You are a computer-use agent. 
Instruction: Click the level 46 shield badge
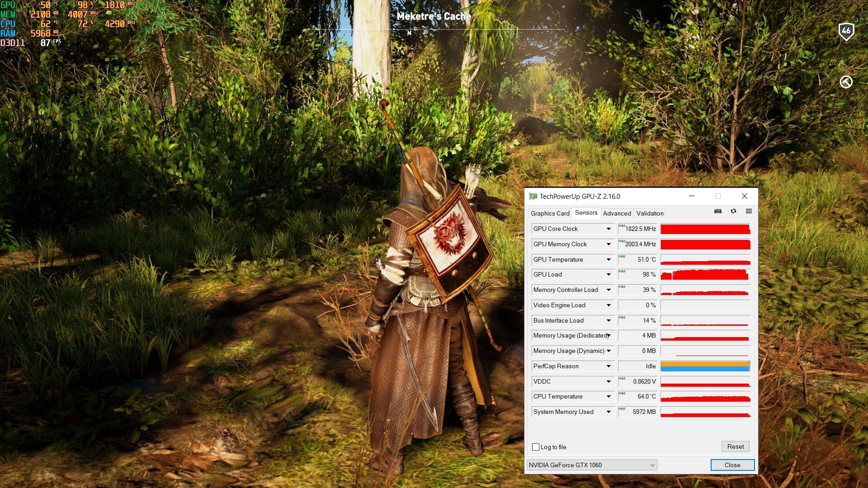846,32
